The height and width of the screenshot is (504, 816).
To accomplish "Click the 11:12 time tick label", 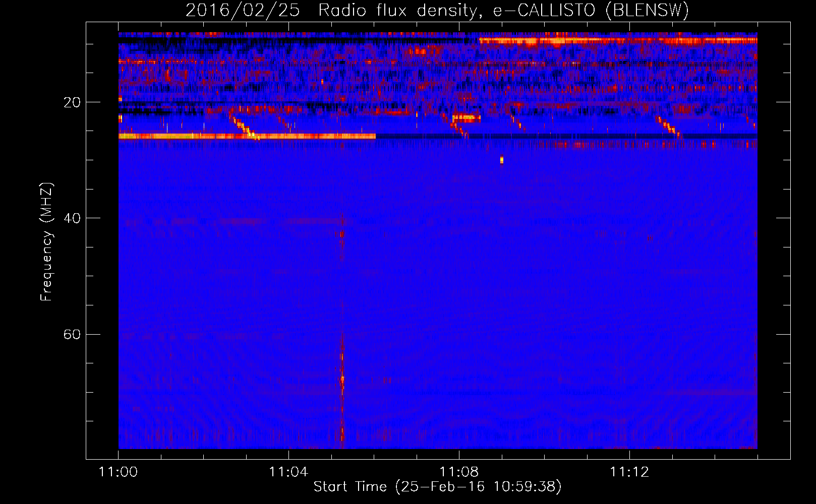I will tap(629, 472).
